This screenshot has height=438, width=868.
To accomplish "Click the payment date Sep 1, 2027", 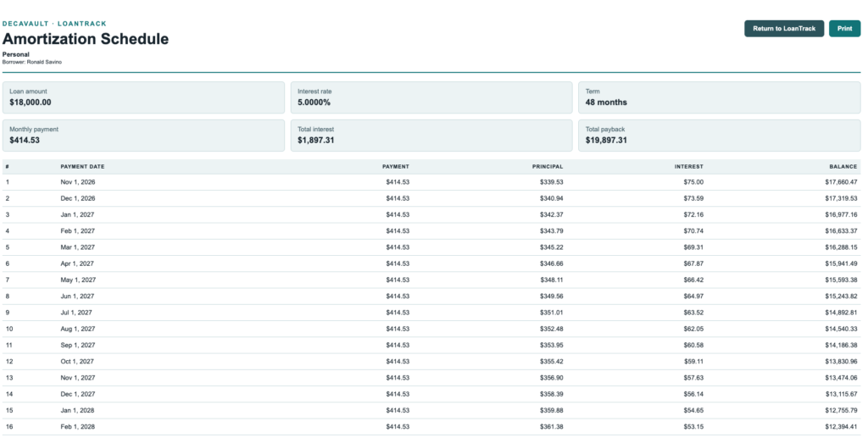I will pos(78,345).
